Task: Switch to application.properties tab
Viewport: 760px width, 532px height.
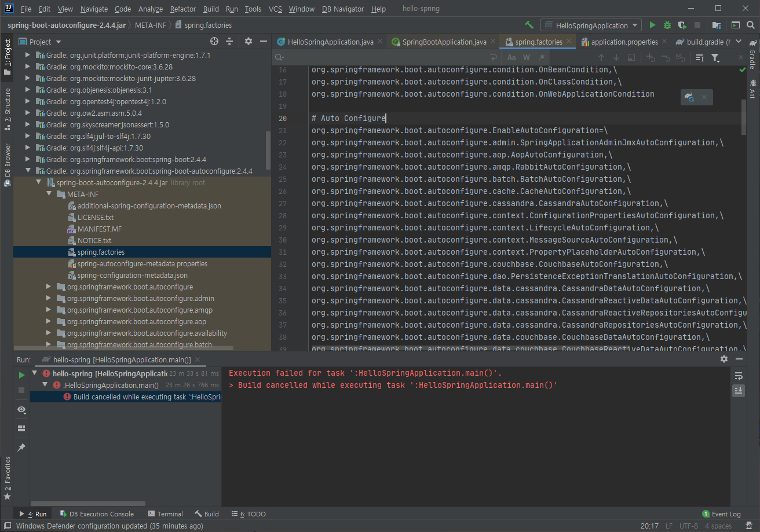Action: [624, 42]
